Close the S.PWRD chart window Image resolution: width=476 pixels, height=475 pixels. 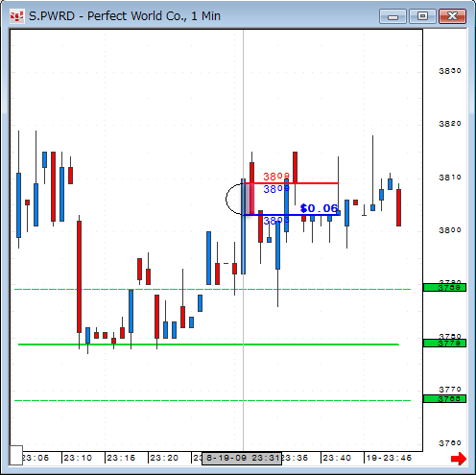452,16
